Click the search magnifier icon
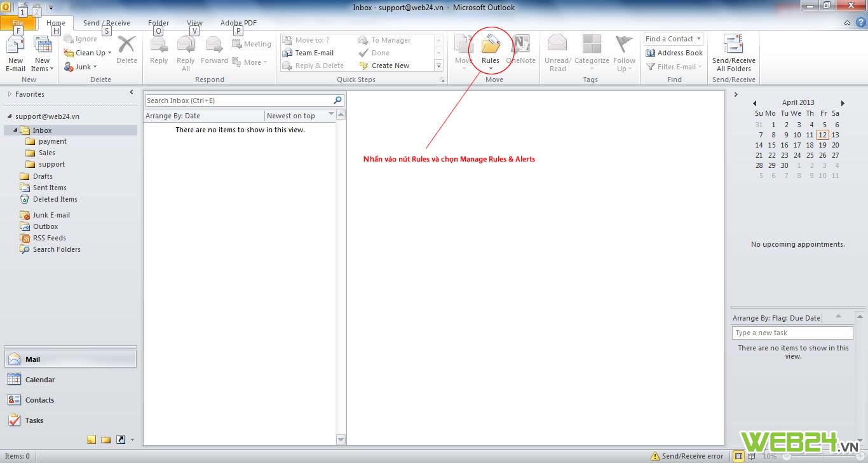Viewport: 868px width, 463px height. [338, 100]
